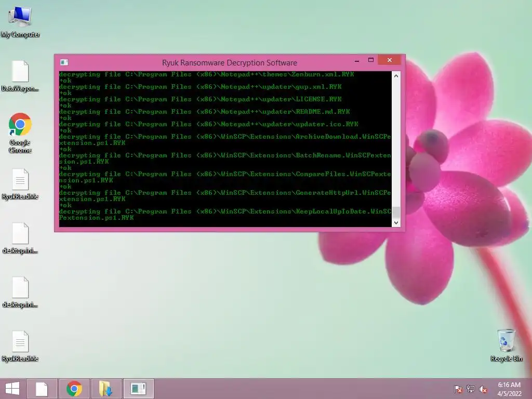Click the ArchiveDownload.WinSCP console line

(225, 140)
